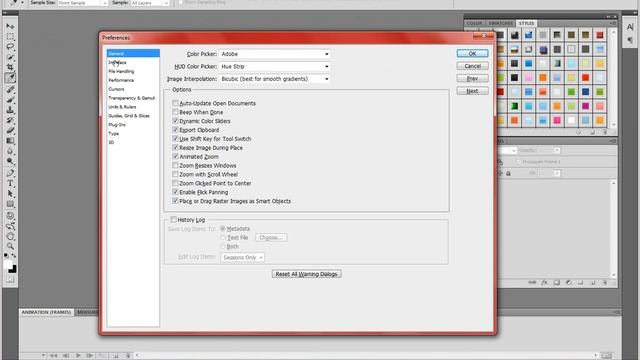Select the Zoom tool in toolbox
The height and width of the screenshot is (360, 640).
[x=10, y=246]
